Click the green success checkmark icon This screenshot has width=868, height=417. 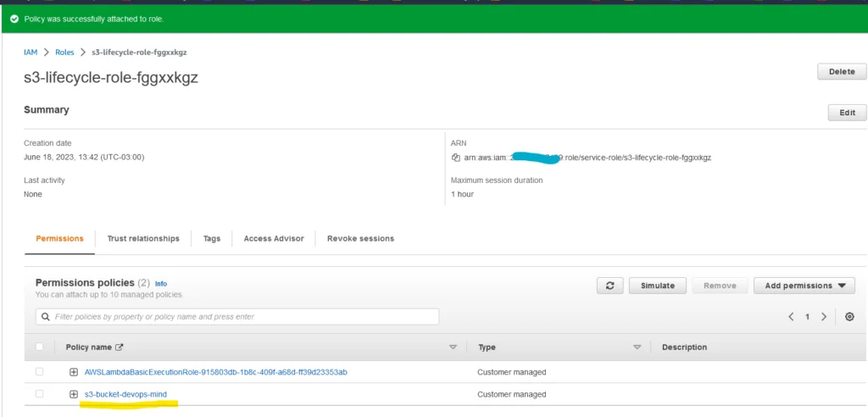pyautogui.click(x=14, y=19)
